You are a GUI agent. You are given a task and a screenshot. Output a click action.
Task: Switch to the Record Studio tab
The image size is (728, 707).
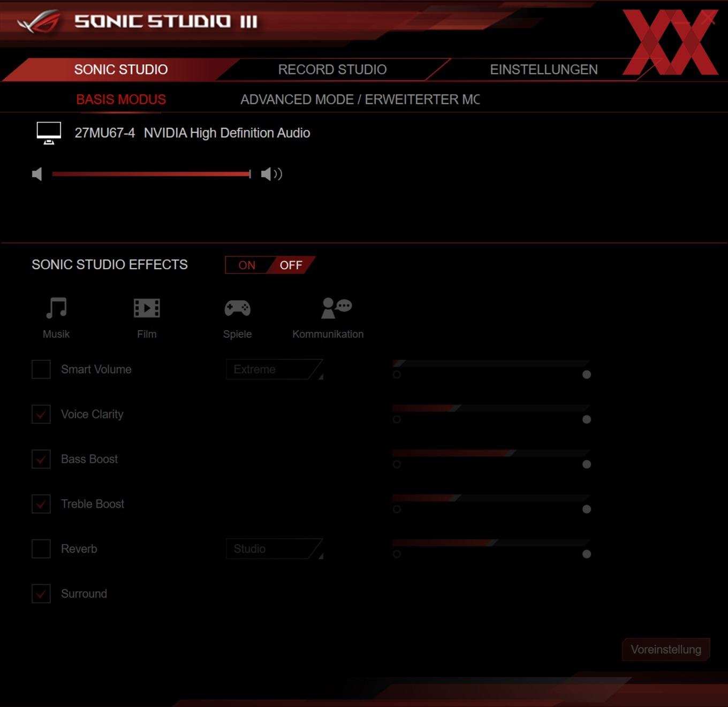click(x=332, y=70)
